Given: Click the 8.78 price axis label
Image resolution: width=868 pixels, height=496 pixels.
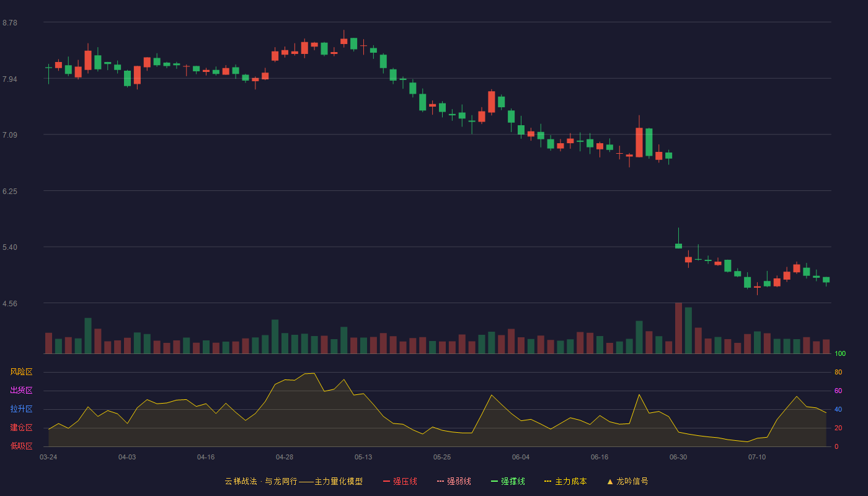Looking at the screenshot, I should (x=10, y=23).
